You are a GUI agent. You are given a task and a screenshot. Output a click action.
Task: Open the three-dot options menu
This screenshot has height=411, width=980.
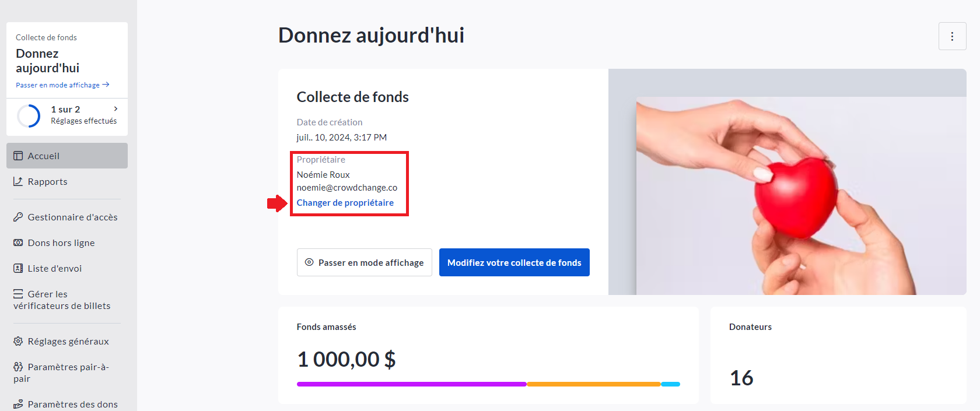[952, 36]
